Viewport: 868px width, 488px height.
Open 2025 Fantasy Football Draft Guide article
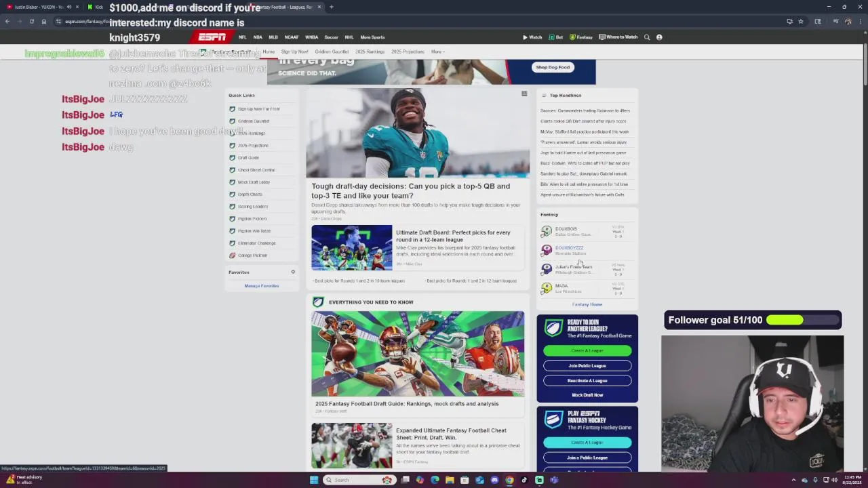(407, 404)
